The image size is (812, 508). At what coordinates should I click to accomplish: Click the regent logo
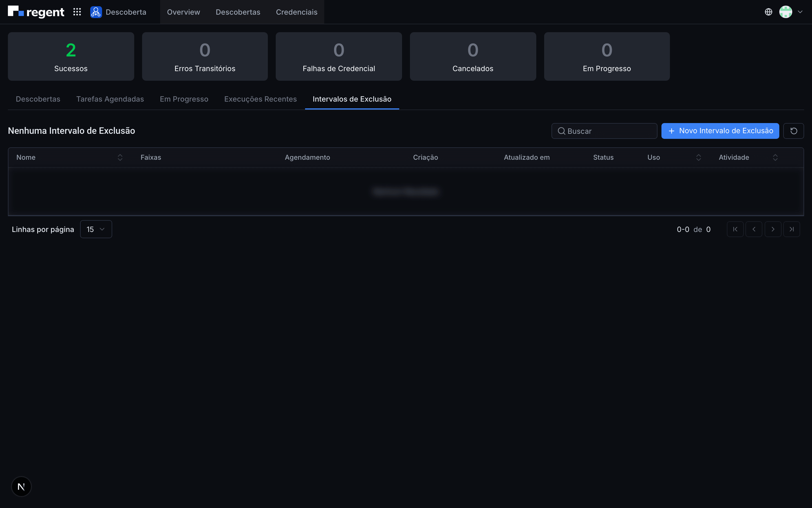(x=36, y=12)
